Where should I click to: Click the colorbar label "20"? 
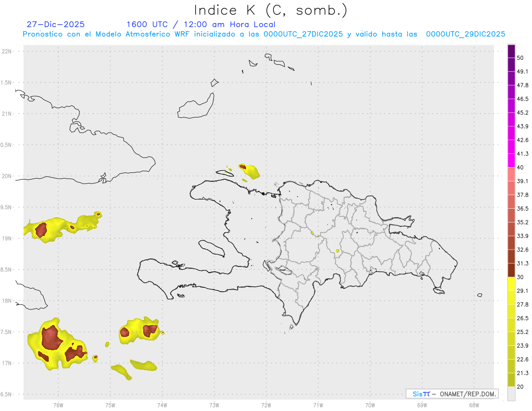520,387
